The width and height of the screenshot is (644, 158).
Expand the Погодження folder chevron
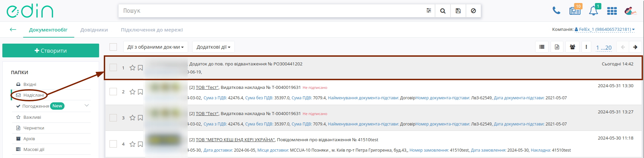tap(87, 106)
